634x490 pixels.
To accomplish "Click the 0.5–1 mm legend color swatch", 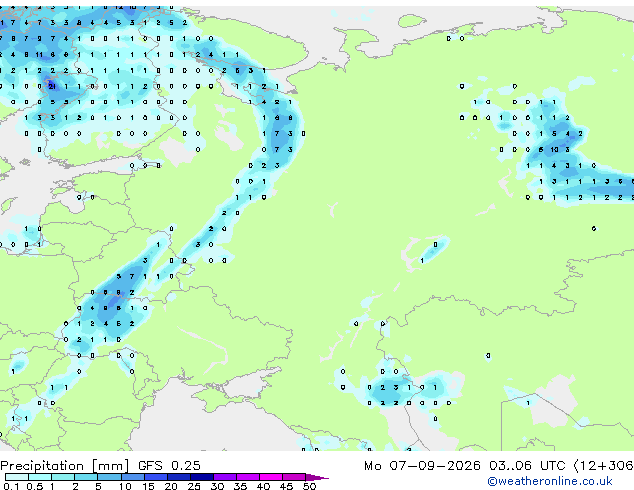I will pyautogui.click(x=40, y=477).
